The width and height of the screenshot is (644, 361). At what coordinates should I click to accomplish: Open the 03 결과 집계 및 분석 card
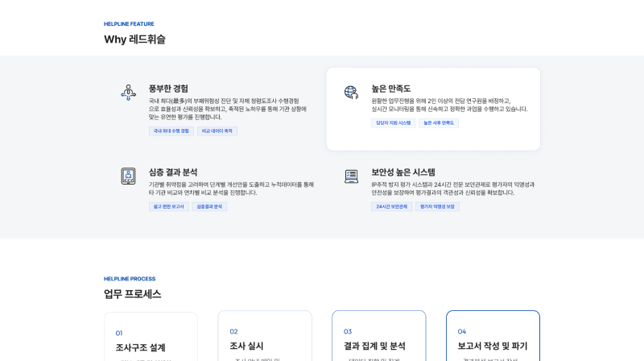coord(378,336)
